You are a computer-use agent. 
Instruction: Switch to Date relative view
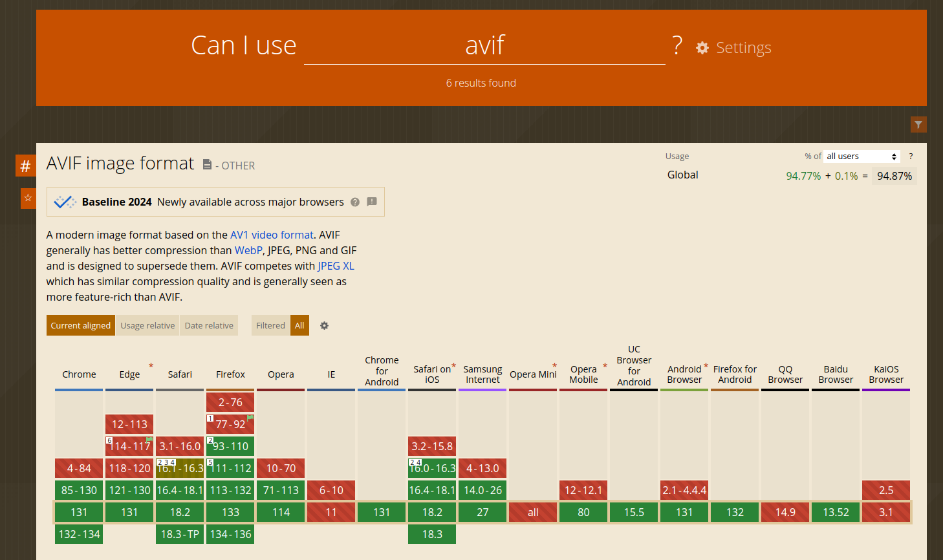tap(209, 325)
